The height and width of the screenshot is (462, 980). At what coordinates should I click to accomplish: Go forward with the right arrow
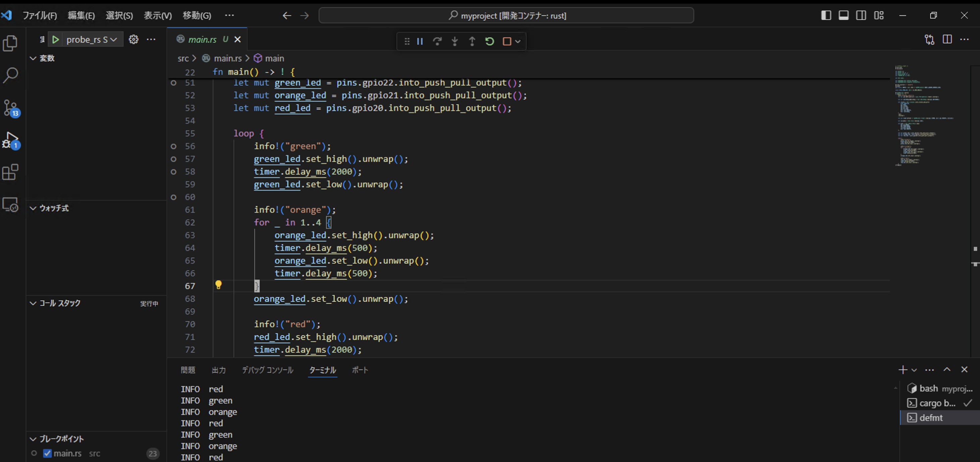pyautogui.click(x=304, y=16)
